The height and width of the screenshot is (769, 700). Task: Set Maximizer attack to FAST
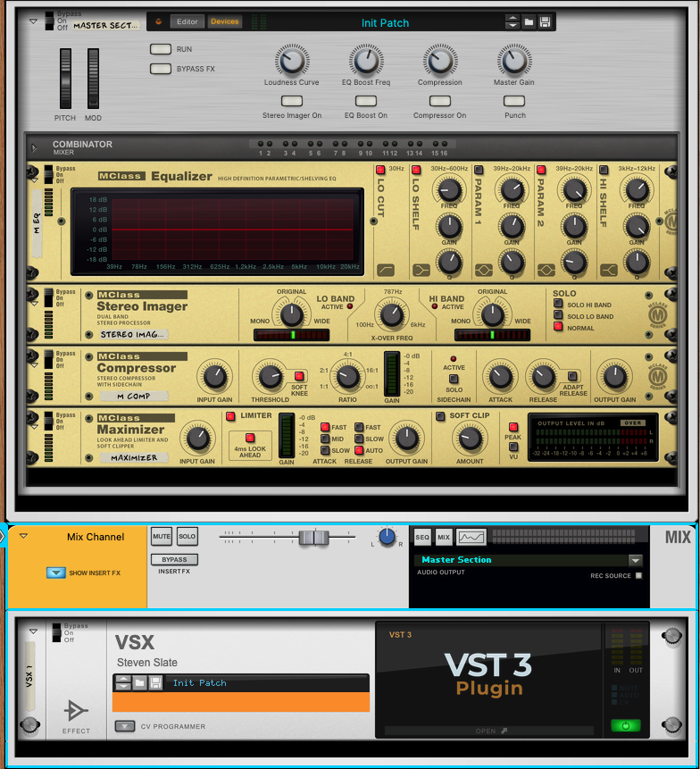(324, 427)
